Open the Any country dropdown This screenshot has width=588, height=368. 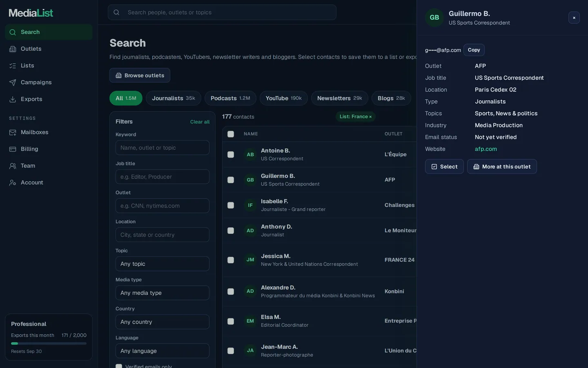coord(163,322)
